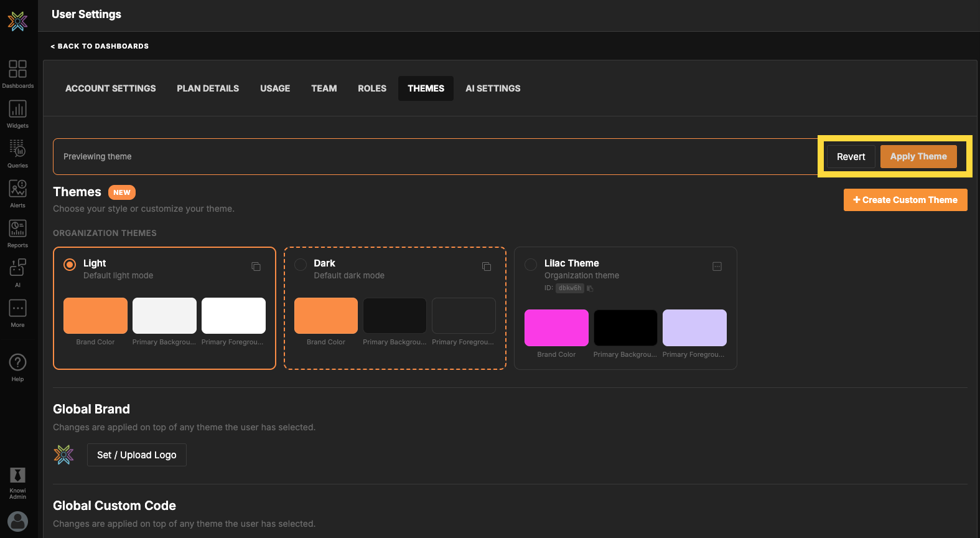Image resolution: width=980 pixels, height=538 pixels.
Task: Open the Widgets sidebar icon
Action: coord(17,109)
